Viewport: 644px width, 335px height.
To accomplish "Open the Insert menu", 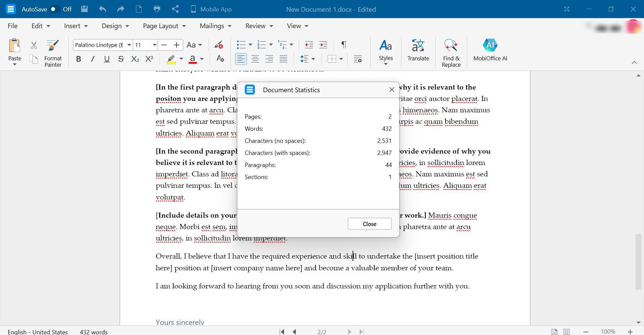I will click(x=76, y=26).
